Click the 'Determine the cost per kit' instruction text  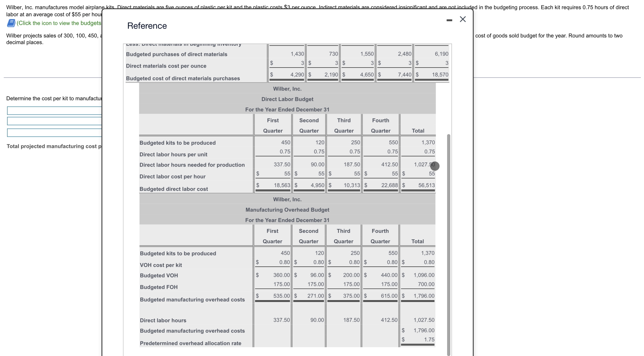[54, 99]
